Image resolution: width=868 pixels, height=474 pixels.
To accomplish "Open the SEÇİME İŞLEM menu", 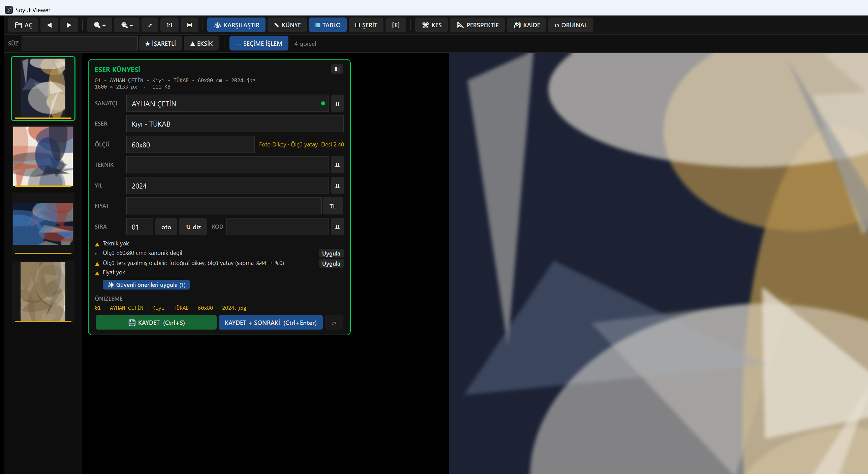I will 259,43.
